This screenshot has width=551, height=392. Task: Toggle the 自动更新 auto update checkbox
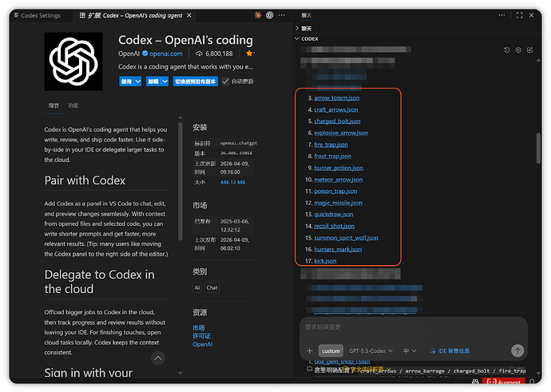226,81
